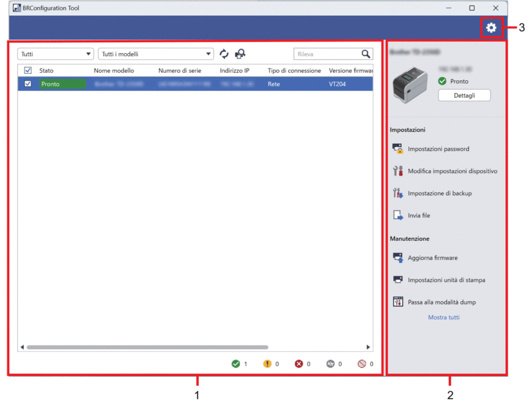Click the green Pronto check icon in details
The height and width of the screenshot is (403, 532).
pyautogui.click(x=442, y=81)
